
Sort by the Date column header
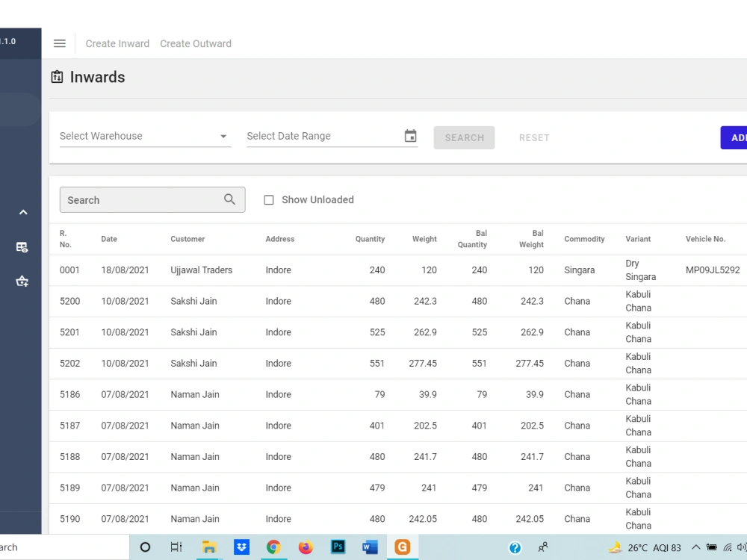pyautogui.click(x=109, y=239)
